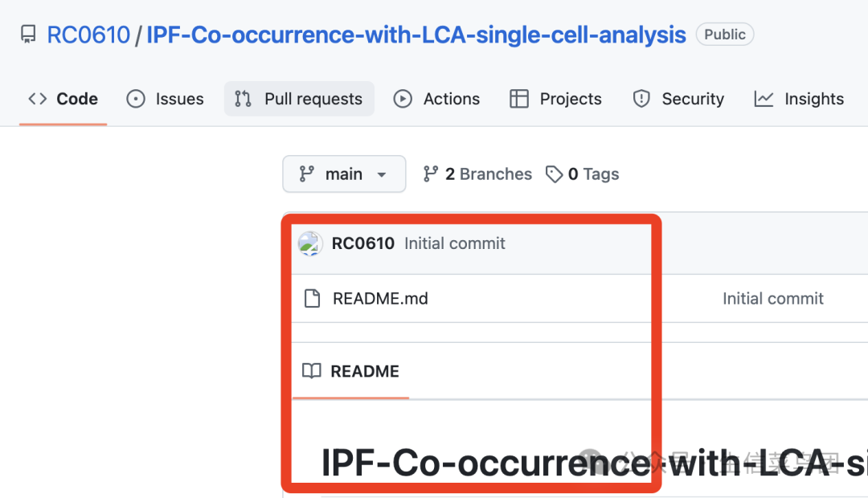This screenshot has height=498, width=868.
Task: Click the Security shield icon
Action: tap(641, 99)
